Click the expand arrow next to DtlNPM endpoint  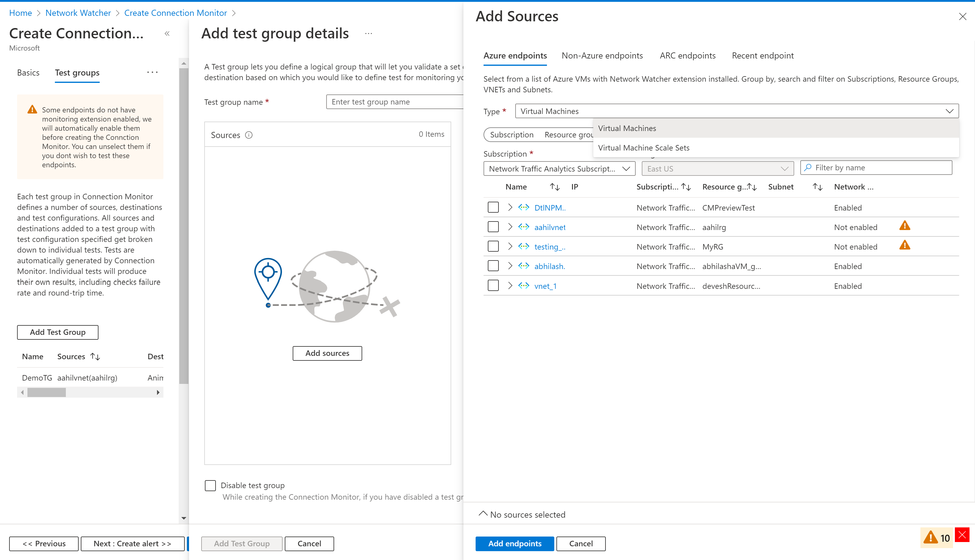click(x=511, y=207)
